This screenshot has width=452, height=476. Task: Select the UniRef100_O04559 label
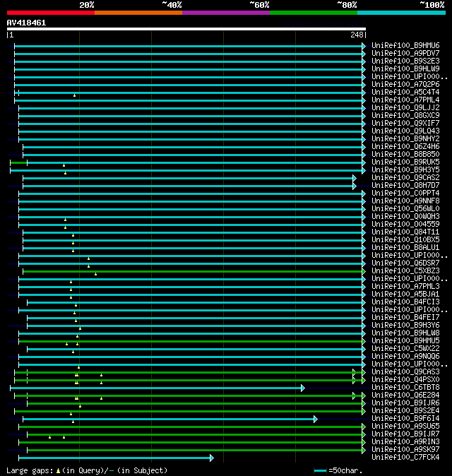click(x=405, y=225)
